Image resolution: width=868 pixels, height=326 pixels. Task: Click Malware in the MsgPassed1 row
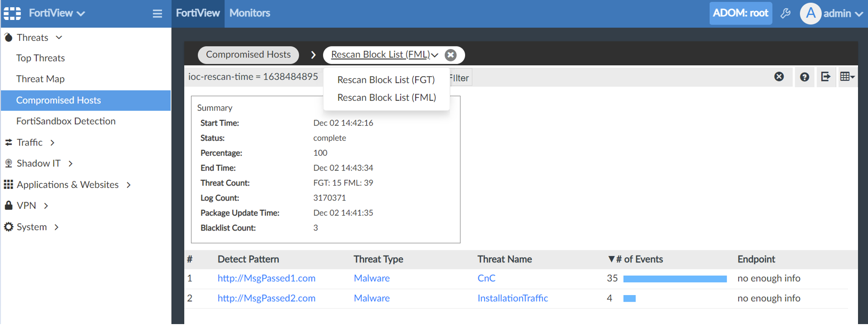click(371, 278)
